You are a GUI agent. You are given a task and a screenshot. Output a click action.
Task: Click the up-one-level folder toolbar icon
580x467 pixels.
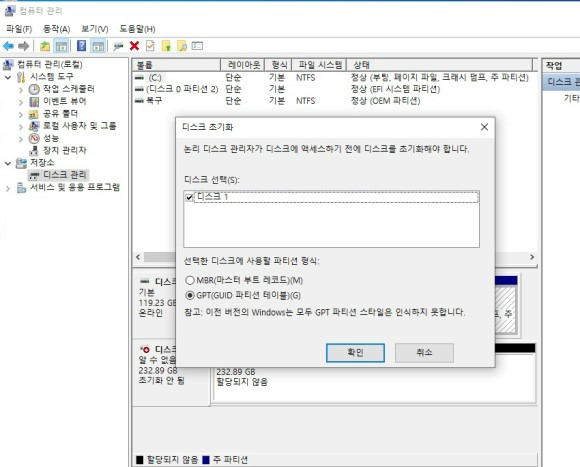click(x=45, y=46)
